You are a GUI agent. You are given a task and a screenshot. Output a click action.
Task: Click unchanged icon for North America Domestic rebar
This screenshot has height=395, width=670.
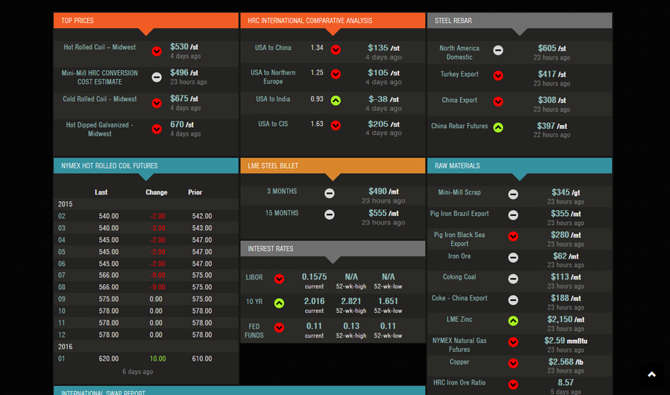point(498,50)
